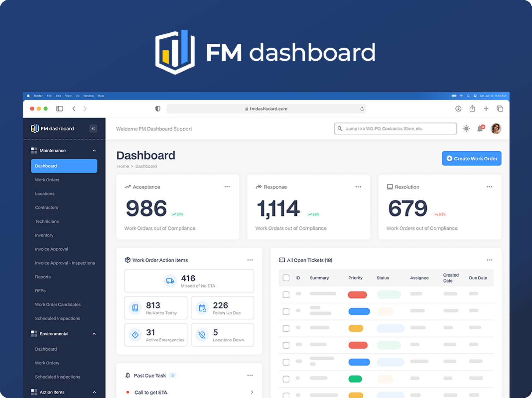Open 813 No Notes Today card
Image resolution: width=532 pixels, height=398 pixels.
155,308
